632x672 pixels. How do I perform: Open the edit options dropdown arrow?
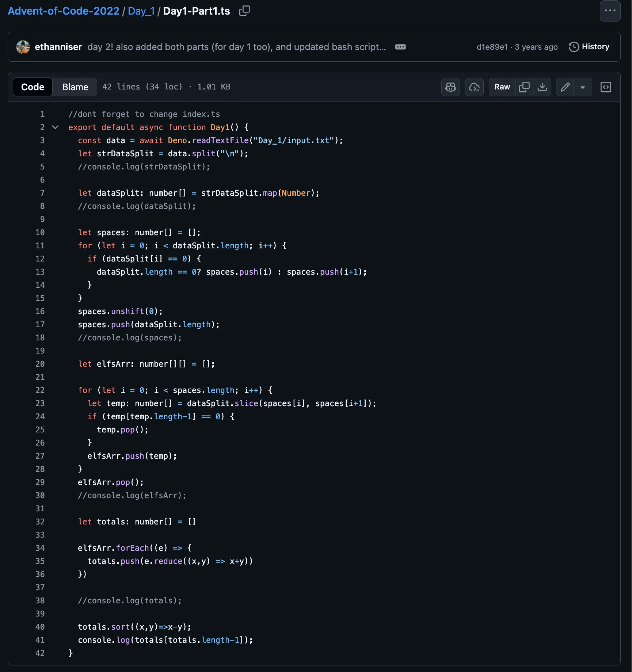click(x=583, y=87)
